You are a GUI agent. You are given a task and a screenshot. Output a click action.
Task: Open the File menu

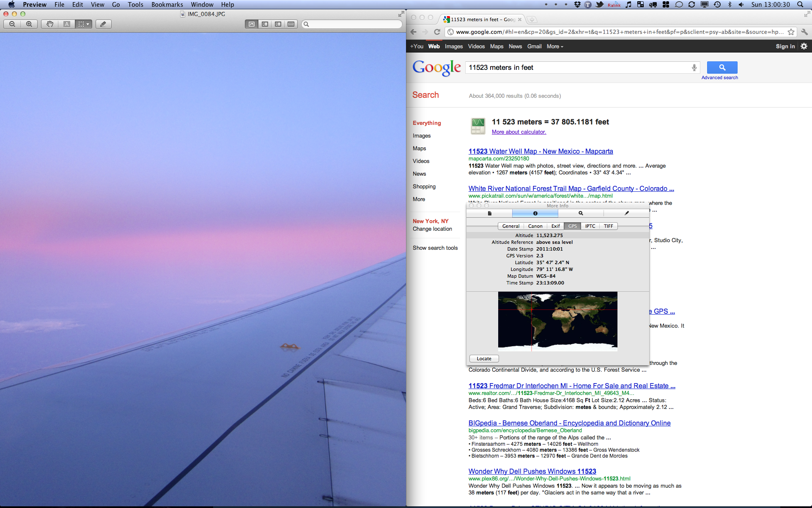pyautogui.click(x=59, y=4)
